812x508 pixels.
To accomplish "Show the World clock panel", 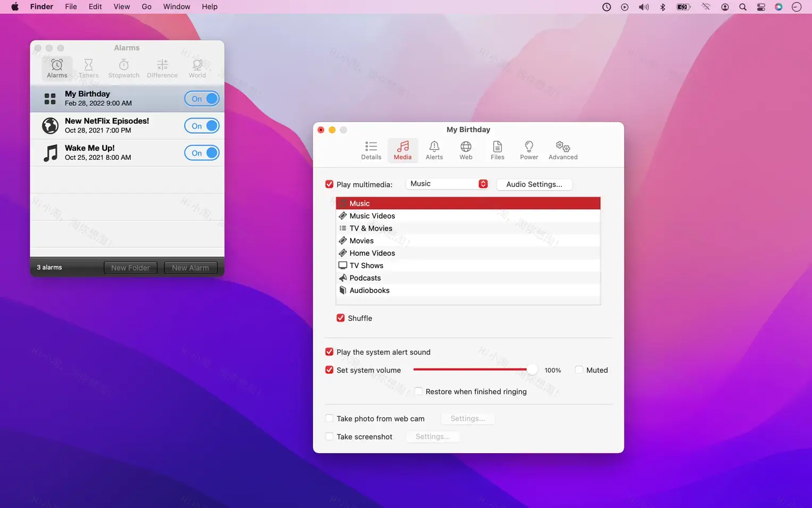I will pyautogui.click(x=197, y=68).
